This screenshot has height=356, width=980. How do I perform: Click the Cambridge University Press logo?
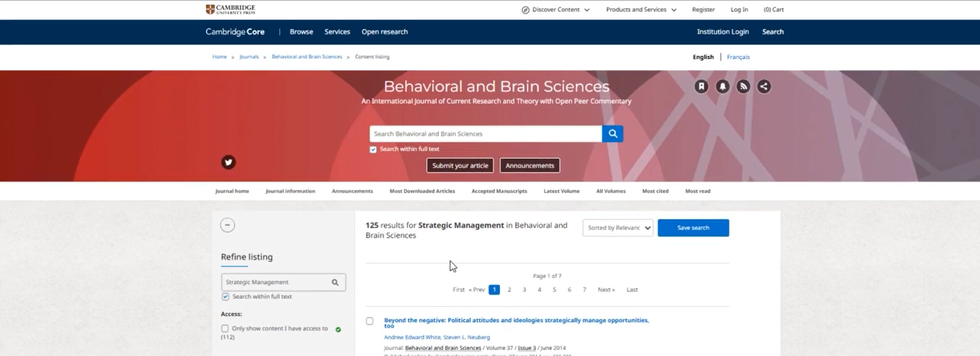point(231,9)
